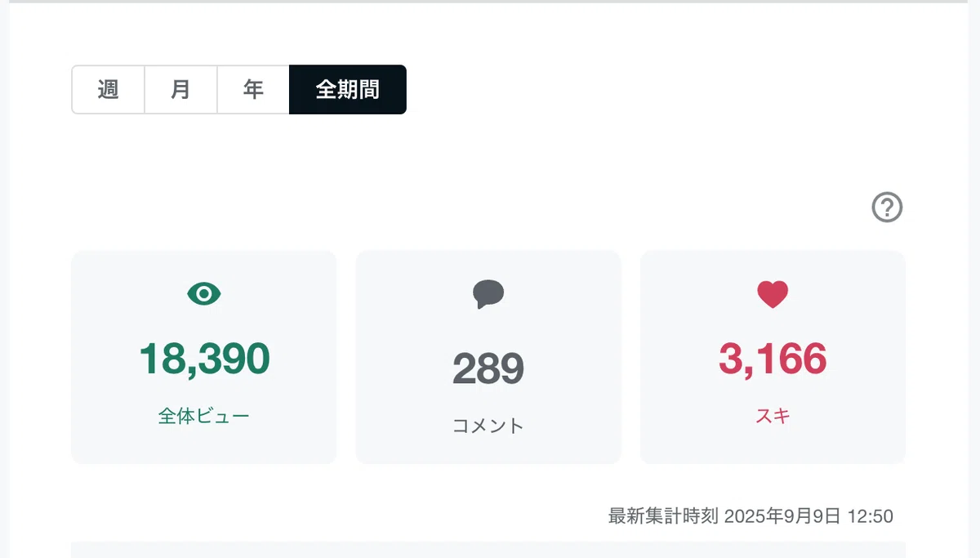
Task: Click the 12:50 time value
Action: click(x=871, y=516)
